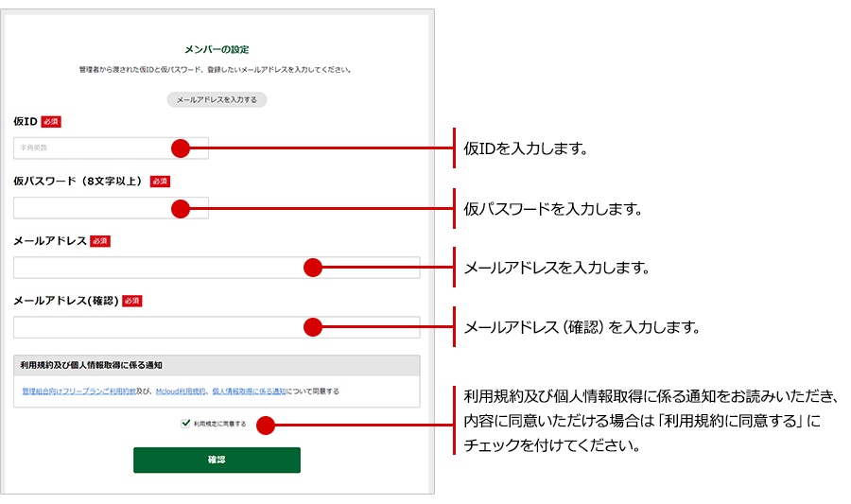Image resolution: width=851 pixels, height=504 pixels.
Task: Click the 必須 badge beside 仮パスワード label
Action: pyautogui.click(x=159, y=182)
